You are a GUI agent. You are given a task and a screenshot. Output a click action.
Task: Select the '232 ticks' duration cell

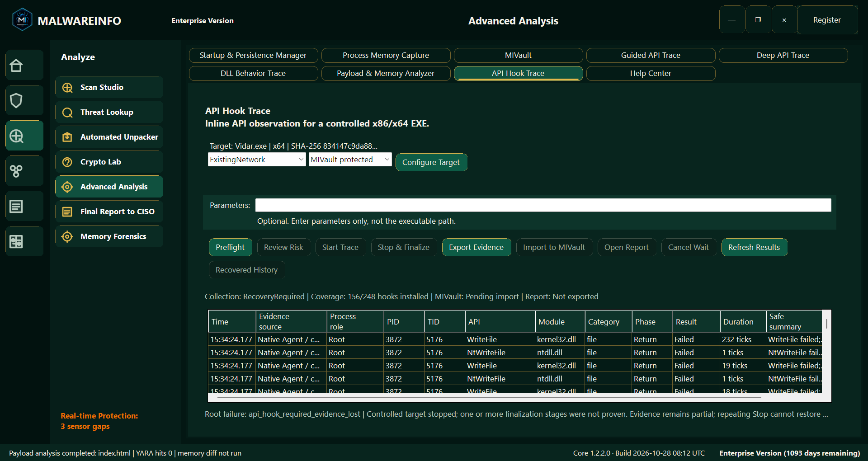[x=743, y=339]
